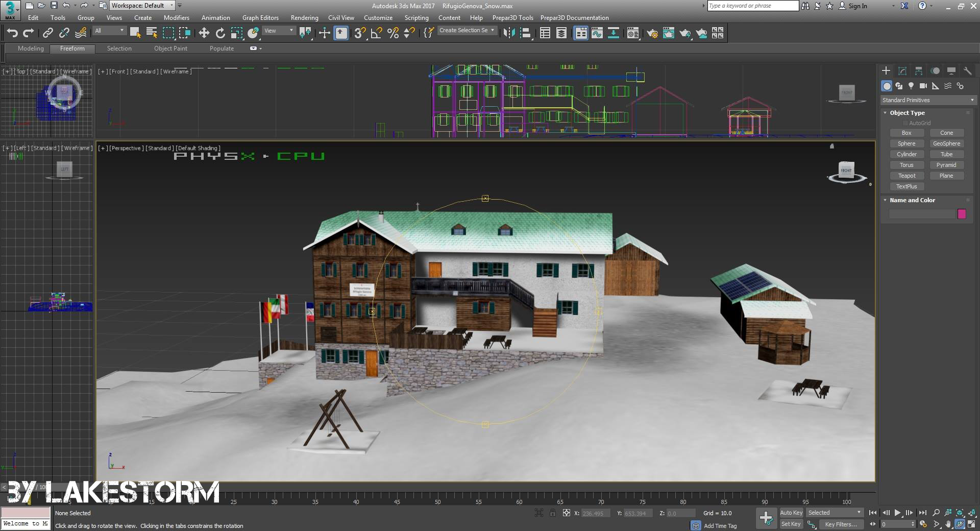Screen dimensions: 980x531
Task: Click the pink object color swatch
Action: pos(962,214)
